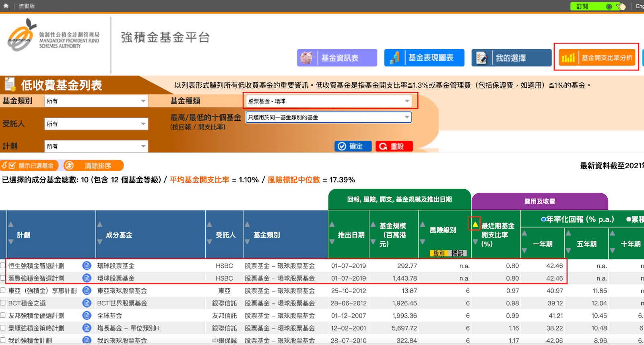
Task: Sort 計劃 column ascending
Action: click(x=11, y=225)
